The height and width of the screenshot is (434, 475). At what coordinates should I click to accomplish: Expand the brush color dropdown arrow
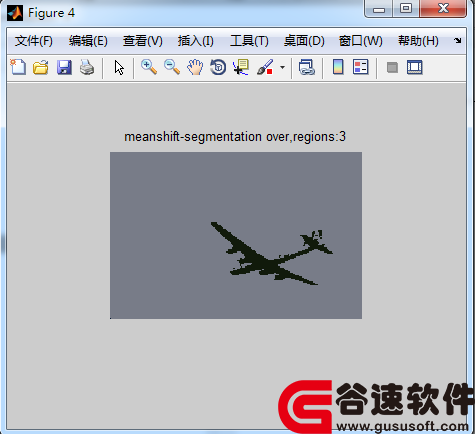pyautogui.click(x=282, y=68)
